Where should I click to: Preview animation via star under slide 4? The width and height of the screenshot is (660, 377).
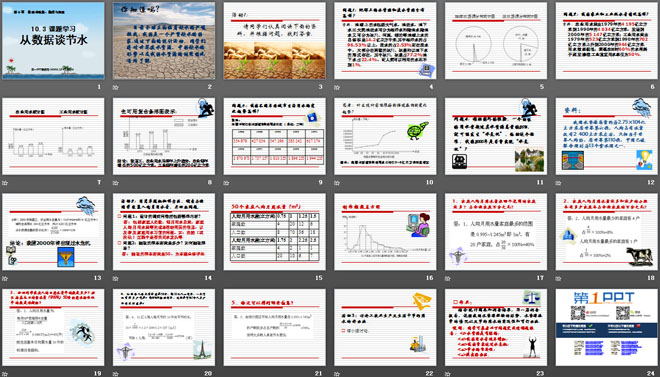coord(337,88)
